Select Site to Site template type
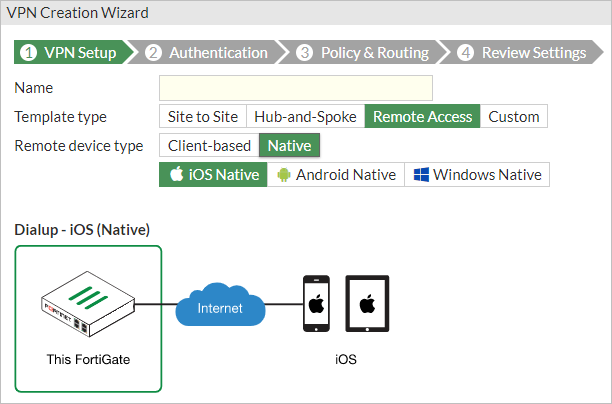This screenshot has width=612, height=404. point(203,116)
